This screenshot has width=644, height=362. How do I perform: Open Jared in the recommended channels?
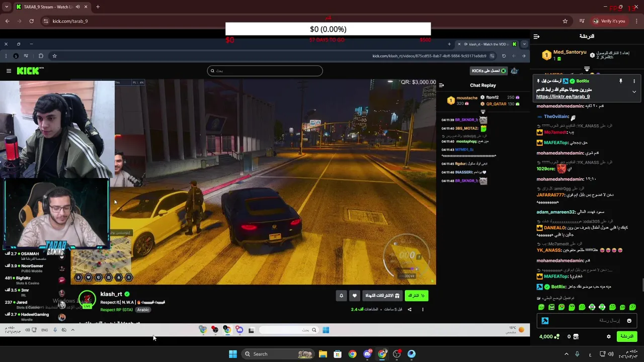coord(34,304)
